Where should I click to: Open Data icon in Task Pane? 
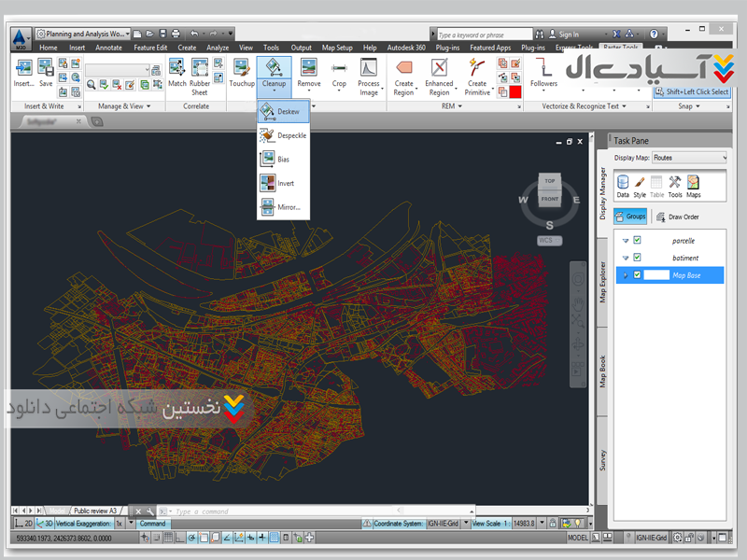click(x=623, y=183)
